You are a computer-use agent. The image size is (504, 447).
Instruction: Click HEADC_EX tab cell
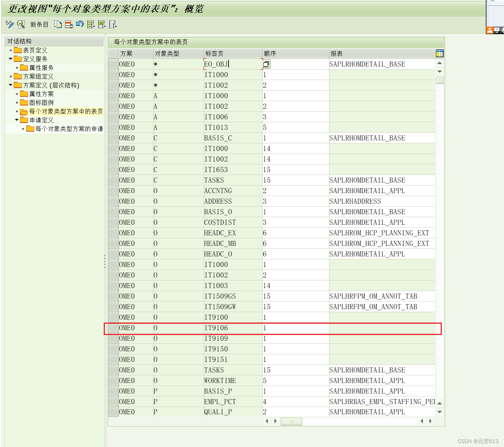pyautogui.click(x=233, y=233)
